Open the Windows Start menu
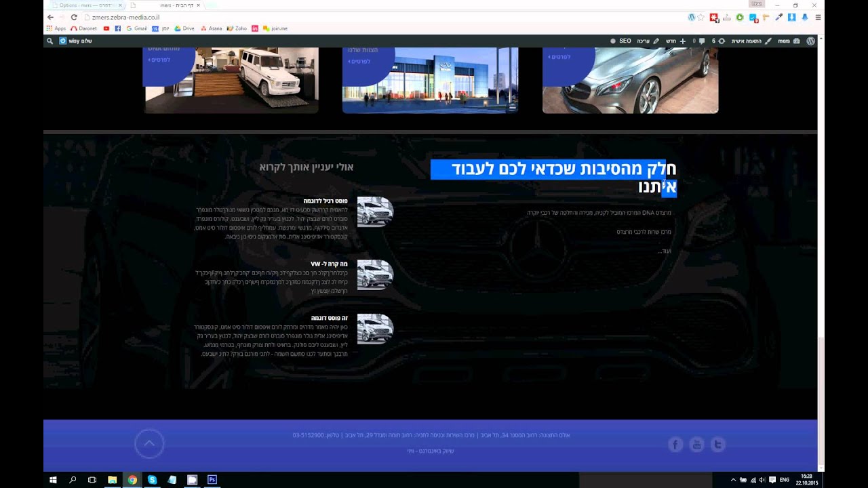 [53, 480]
